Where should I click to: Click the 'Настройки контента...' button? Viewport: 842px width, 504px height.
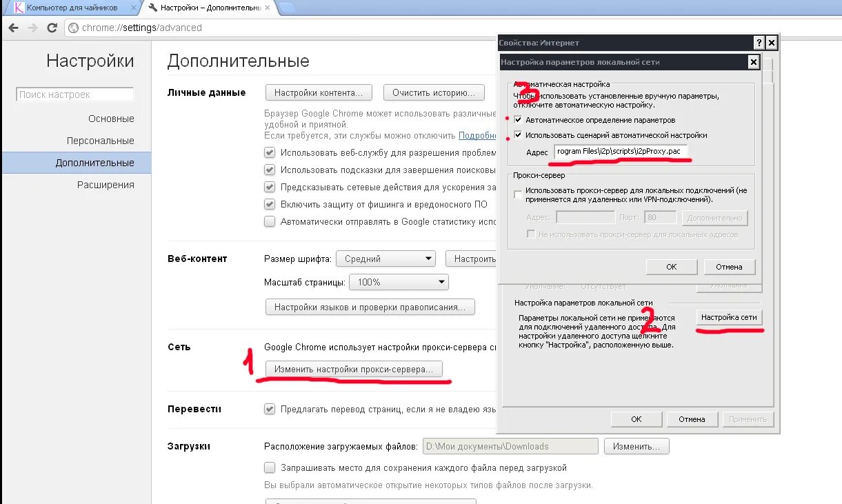point(319,92)
